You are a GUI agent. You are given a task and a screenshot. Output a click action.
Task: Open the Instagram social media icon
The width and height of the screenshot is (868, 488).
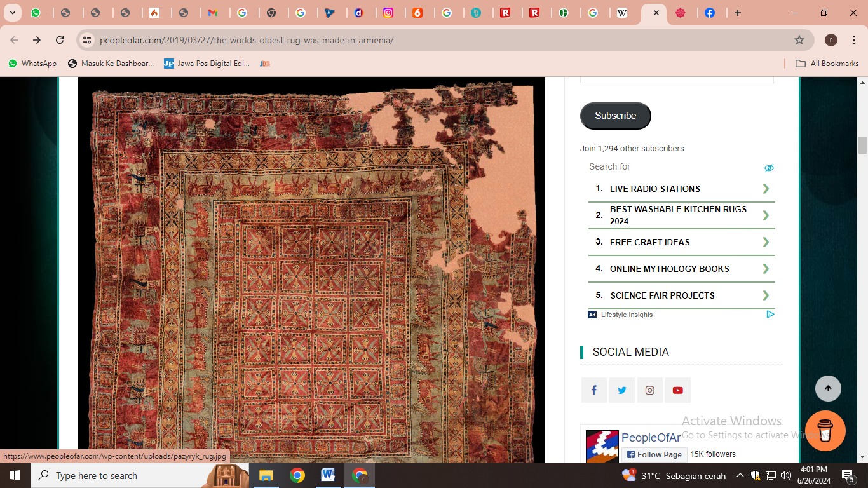point(649,390)
